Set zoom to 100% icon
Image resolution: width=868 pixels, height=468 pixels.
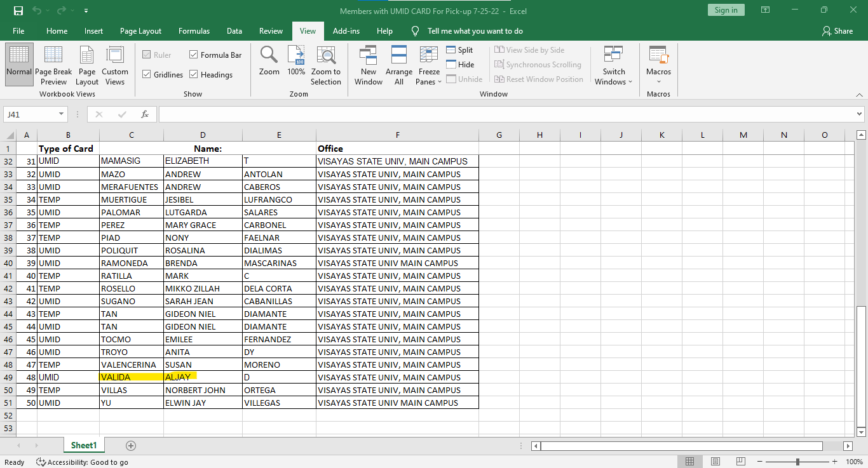coord(296,55)
